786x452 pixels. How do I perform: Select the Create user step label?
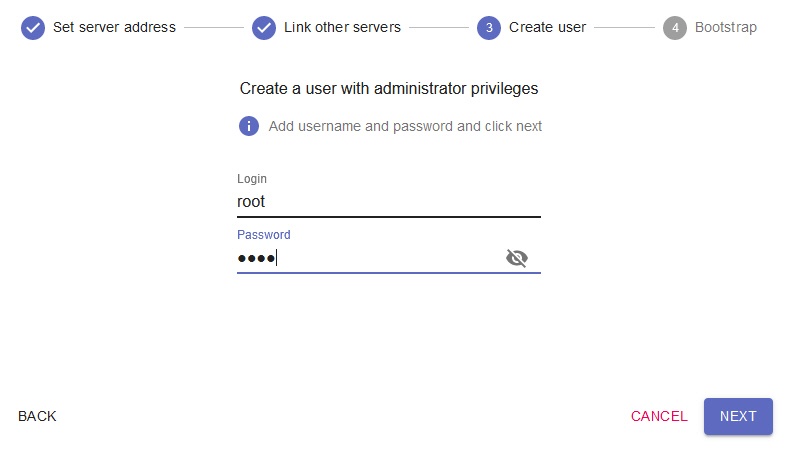(x=547, y=27)
